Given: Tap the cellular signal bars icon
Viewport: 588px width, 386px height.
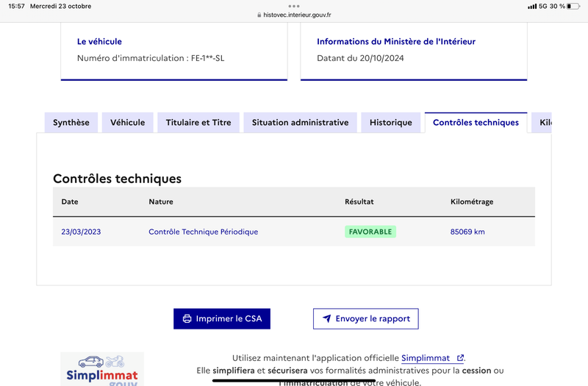Looking at the screenshot, I should (532, 6).
